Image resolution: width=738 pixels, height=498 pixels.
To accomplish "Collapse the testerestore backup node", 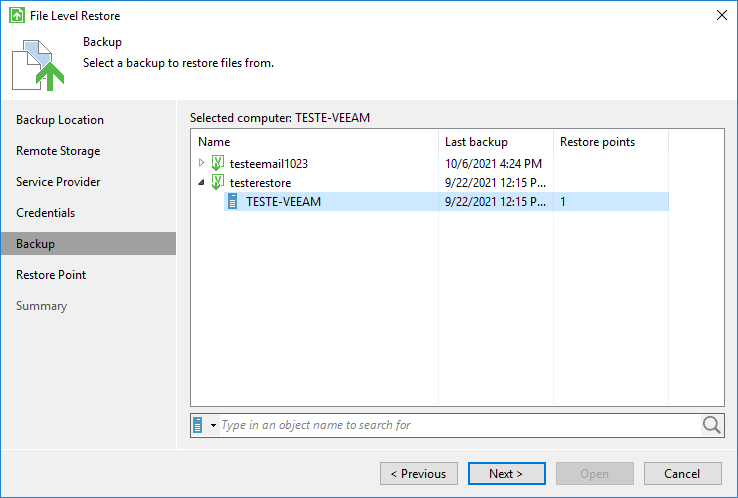I will 201,182.
